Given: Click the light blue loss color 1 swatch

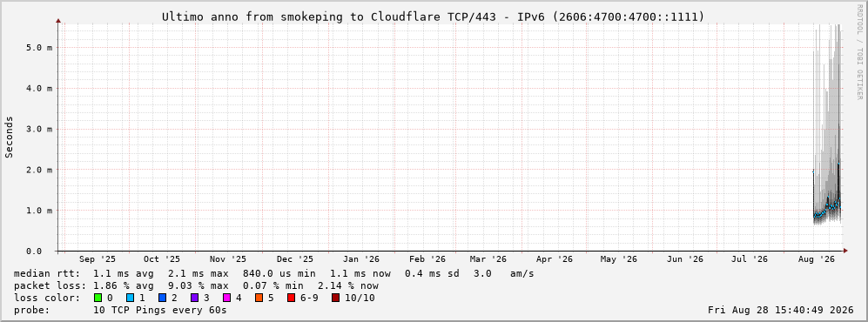Looking at the screenshot, I should point(130,299).
